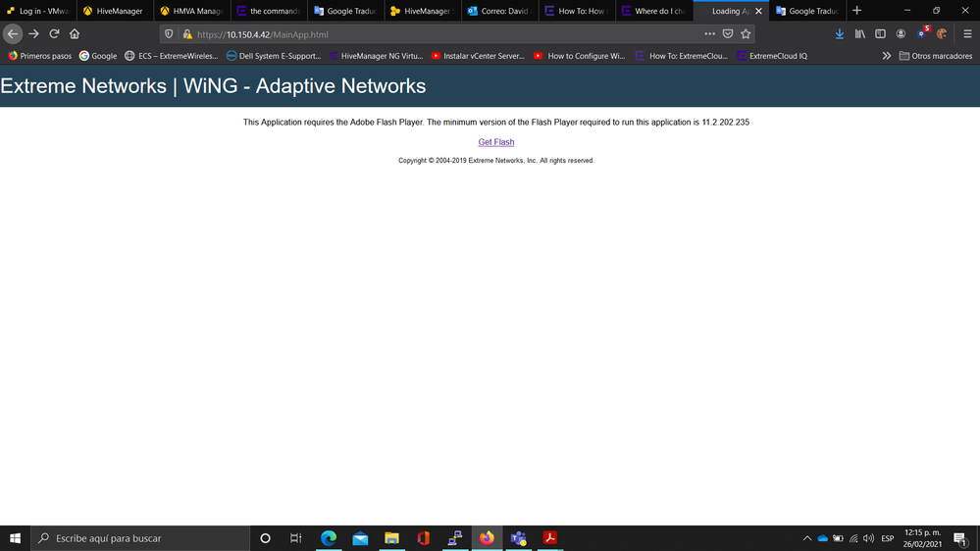
Task: Open the Firefox account icon
Action: (x=901, y=33)
